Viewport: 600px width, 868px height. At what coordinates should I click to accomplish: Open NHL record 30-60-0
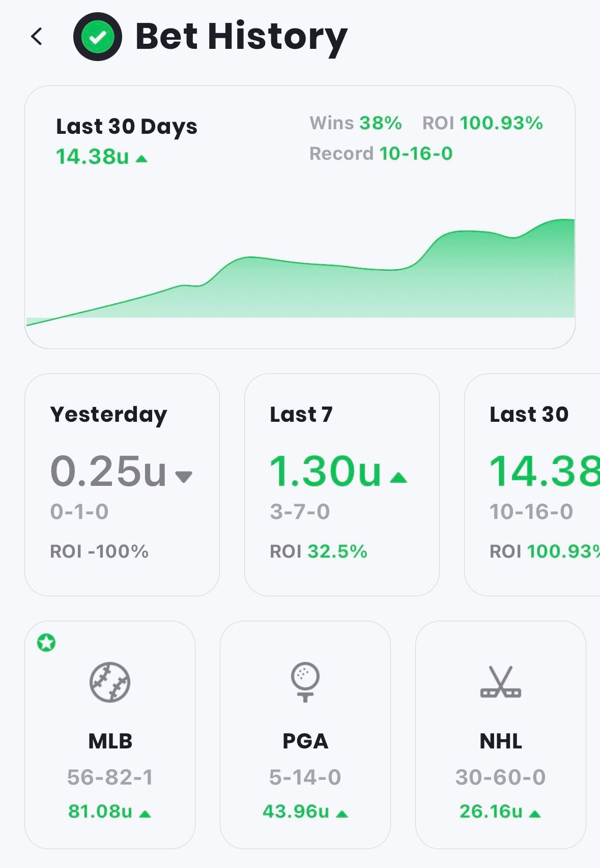(501, 777)
